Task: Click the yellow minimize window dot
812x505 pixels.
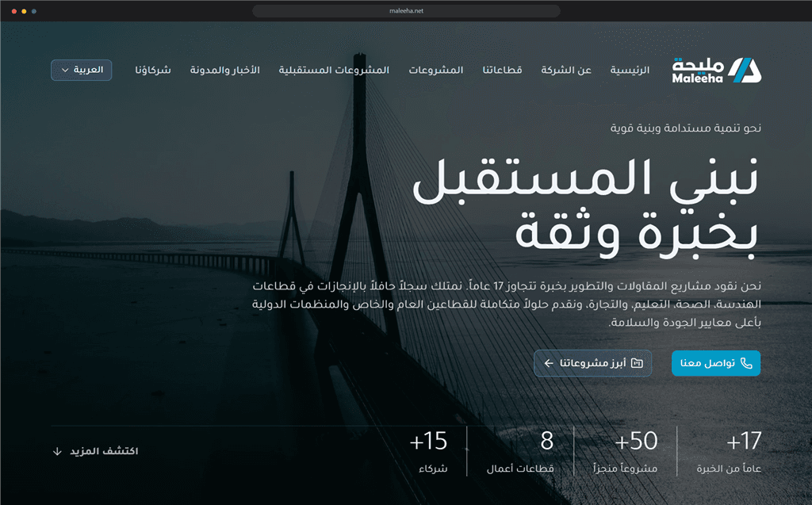Action: click(x=24, y=11)
